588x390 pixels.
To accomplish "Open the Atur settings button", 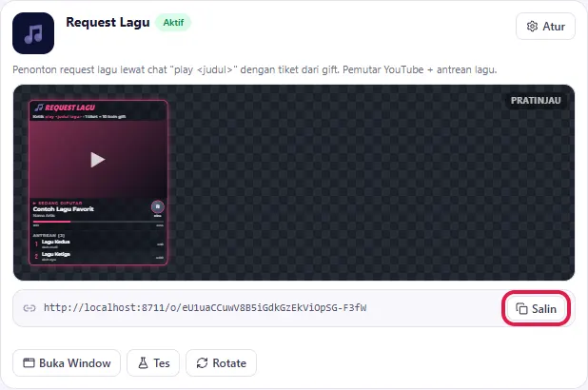I will [545, 27].
